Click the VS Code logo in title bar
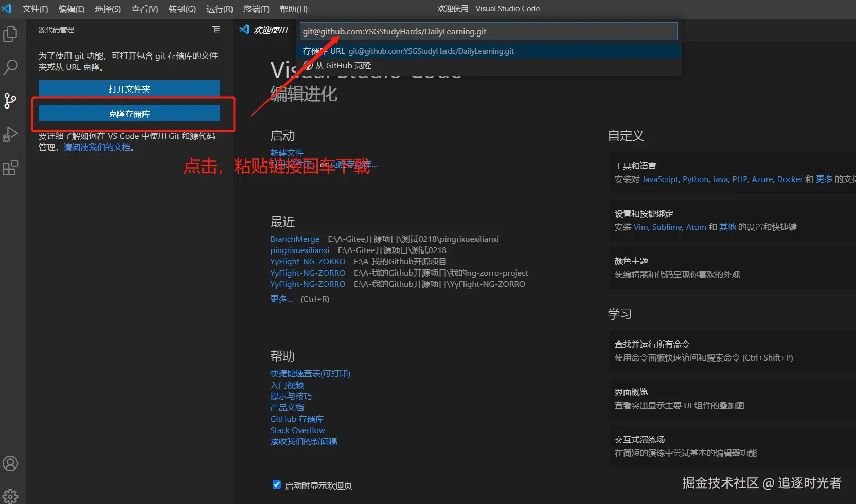Screen dimensions: 856x504 coord(7,9)
